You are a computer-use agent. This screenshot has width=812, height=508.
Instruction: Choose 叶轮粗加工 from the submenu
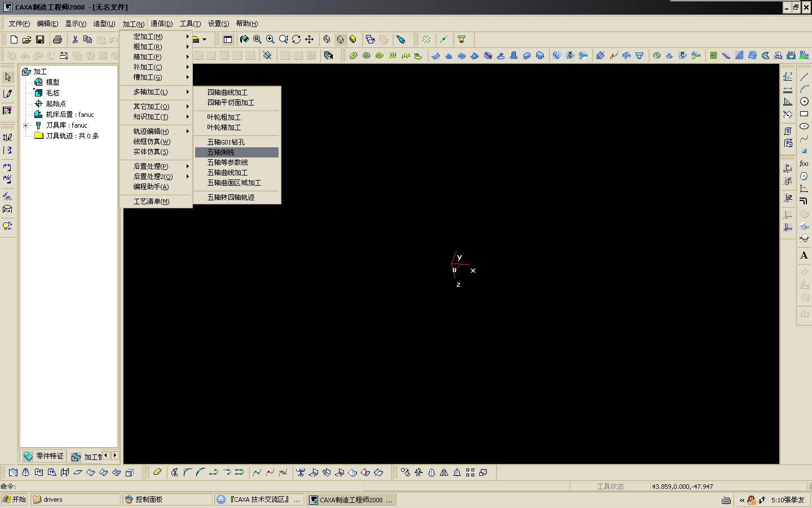(237, 117)
